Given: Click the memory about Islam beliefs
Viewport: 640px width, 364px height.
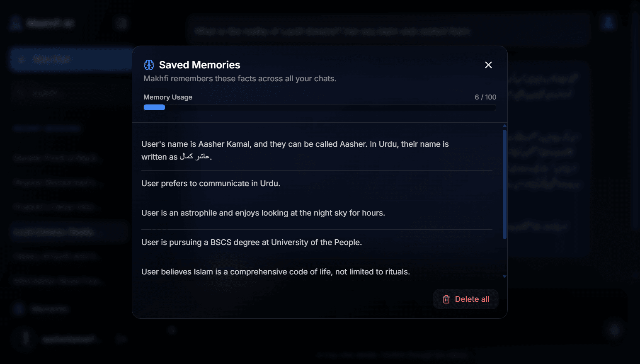Looking at the screenshot, I should (275, 272).
